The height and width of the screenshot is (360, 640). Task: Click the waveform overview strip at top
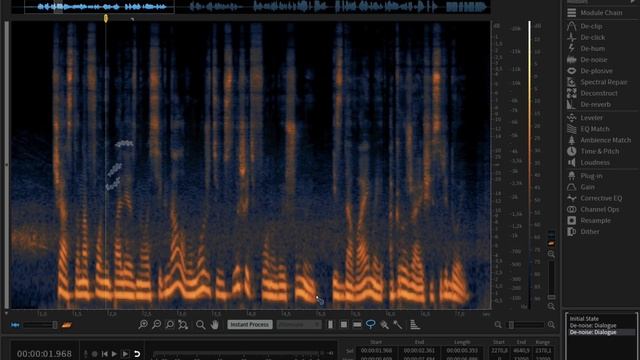point(251,7)
